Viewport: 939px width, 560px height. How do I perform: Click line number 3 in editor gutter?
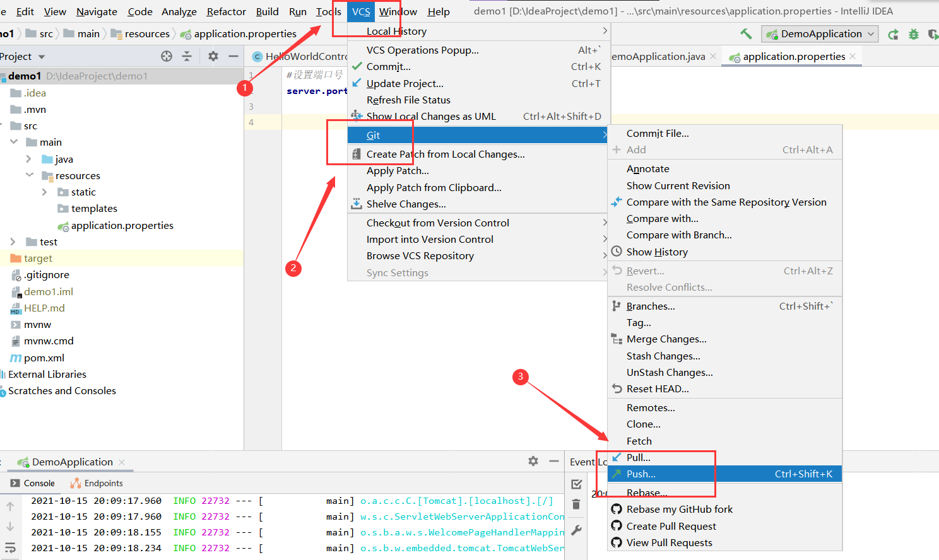(x=251, y=106)
